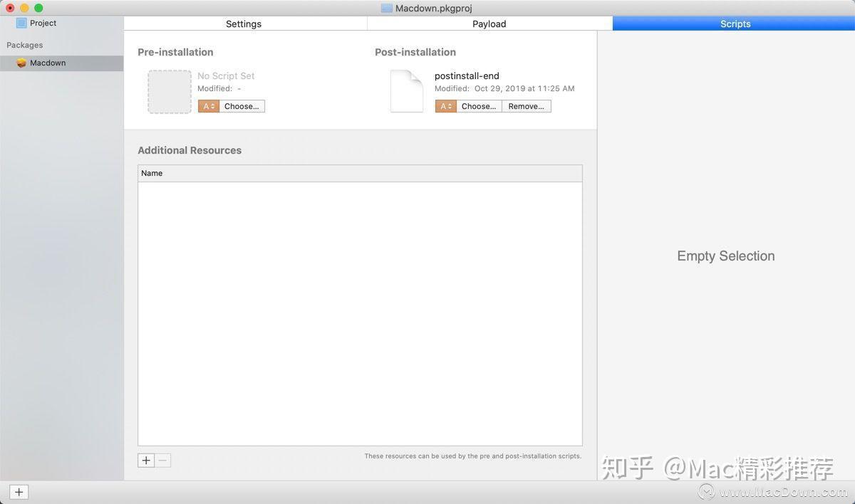Click the empty Pre-installation script placeholder box
The width and height of the screenshot is (855, 504).
[x=169, y=91]
